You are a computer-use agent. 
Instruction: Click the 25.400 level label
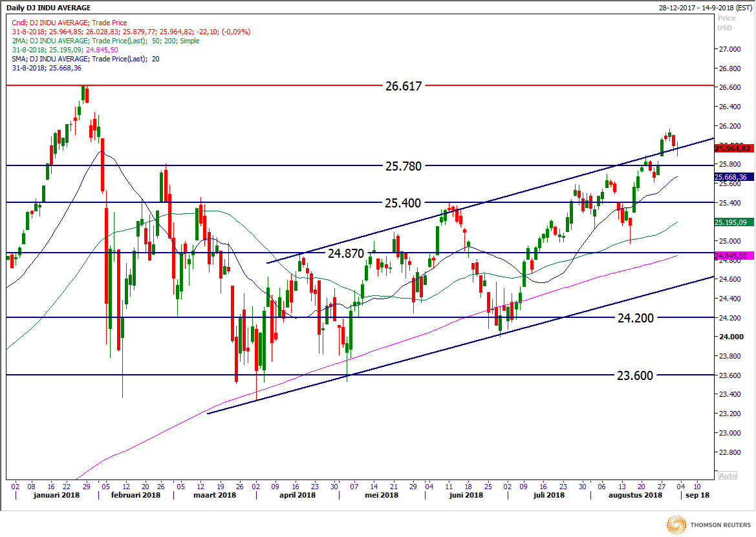tap(403, 203)
